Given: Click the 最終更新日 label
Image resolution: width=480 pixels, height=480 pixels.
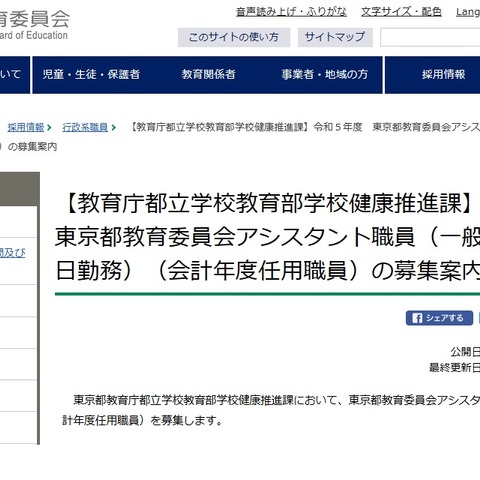Looking at the screenshot, I should 454,368.
